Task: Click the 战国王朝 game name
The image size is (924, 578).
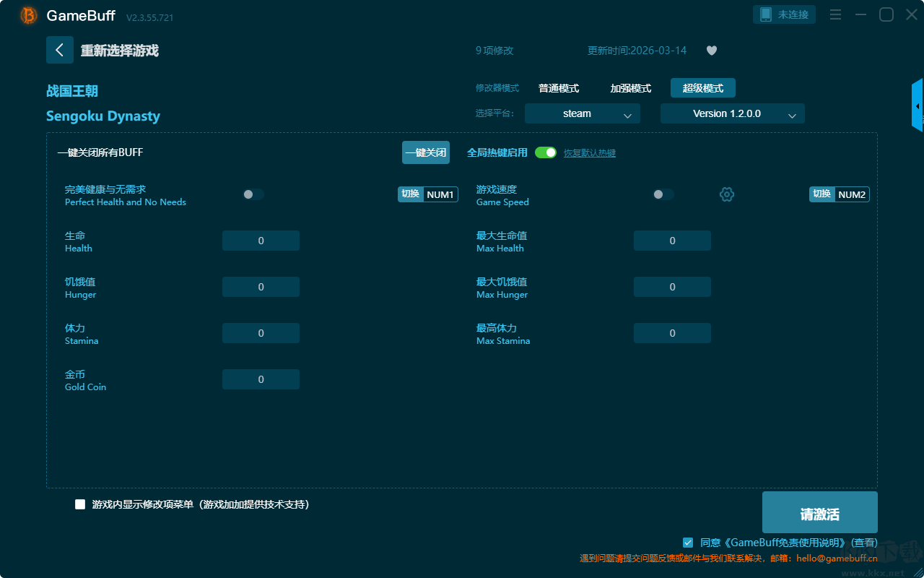Action: click(x=72, y=91)
